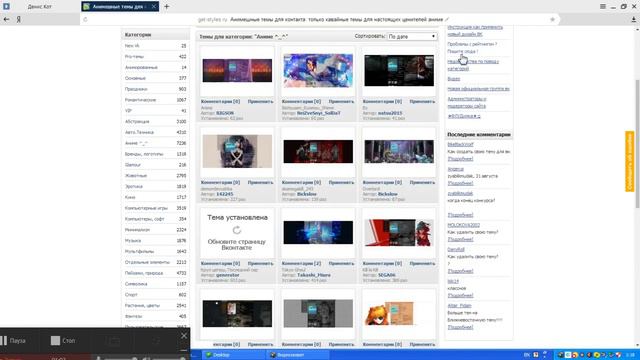Viewport: 640px width, 360px height.
Task: Open author profile link 'generator'
Action: pyautogui.click(x=228, y=275)
